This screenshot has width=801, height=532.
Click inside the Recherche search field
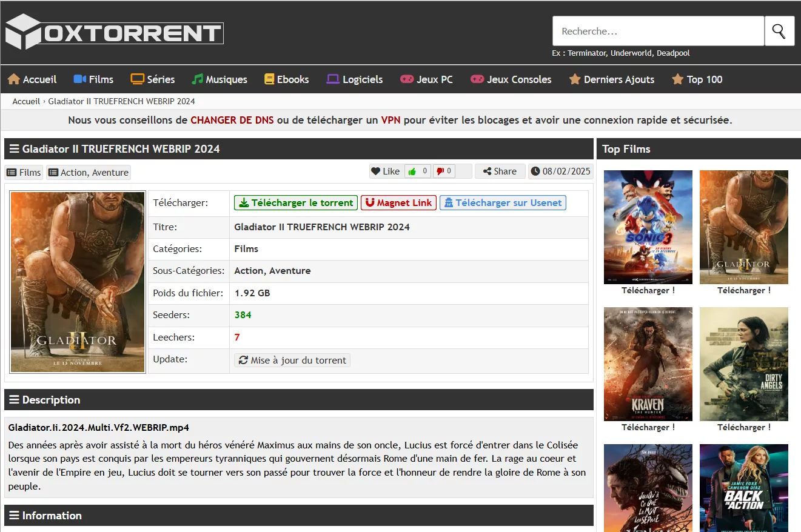[x=658, y=30]
